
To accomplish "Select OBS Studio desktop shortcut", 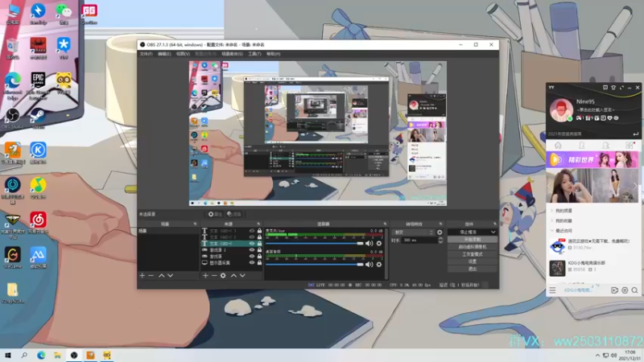I will [12, 118].
